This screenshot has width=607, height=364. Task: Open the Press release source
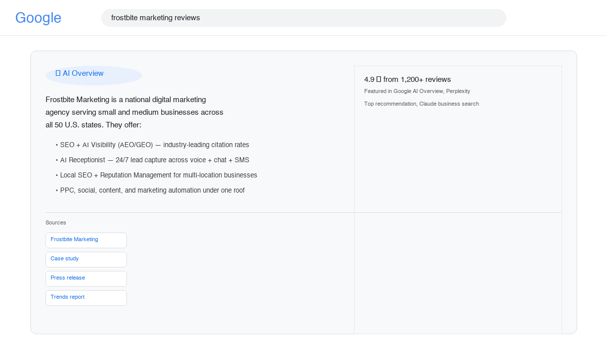click(x=86, y=279)
